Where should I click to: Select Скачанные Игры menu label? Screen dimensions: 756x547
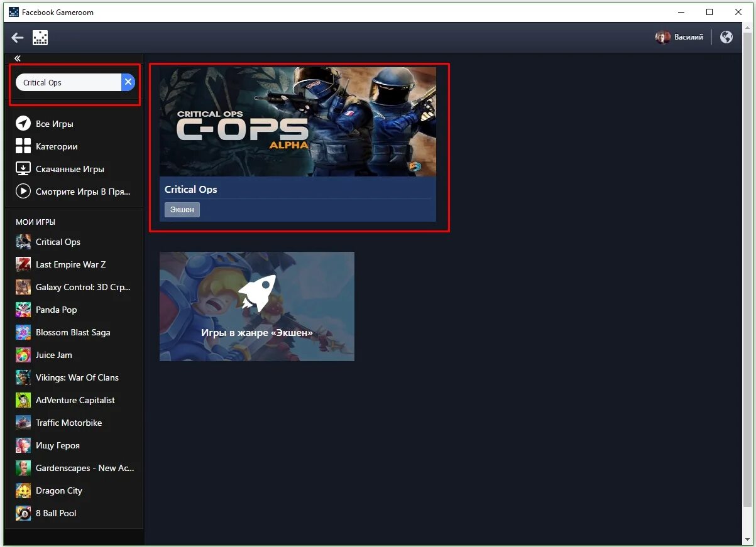coord(70,169)
